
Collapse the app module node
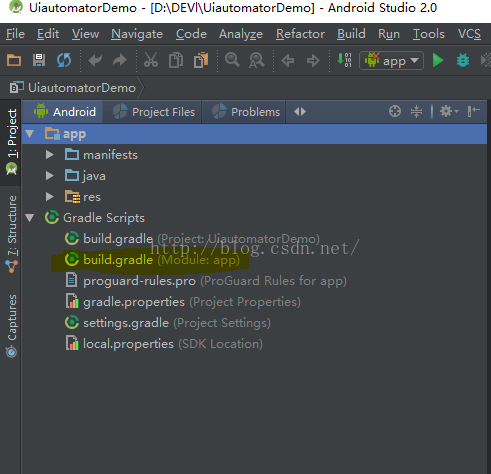pyautogui.click(x=30, y=134)
